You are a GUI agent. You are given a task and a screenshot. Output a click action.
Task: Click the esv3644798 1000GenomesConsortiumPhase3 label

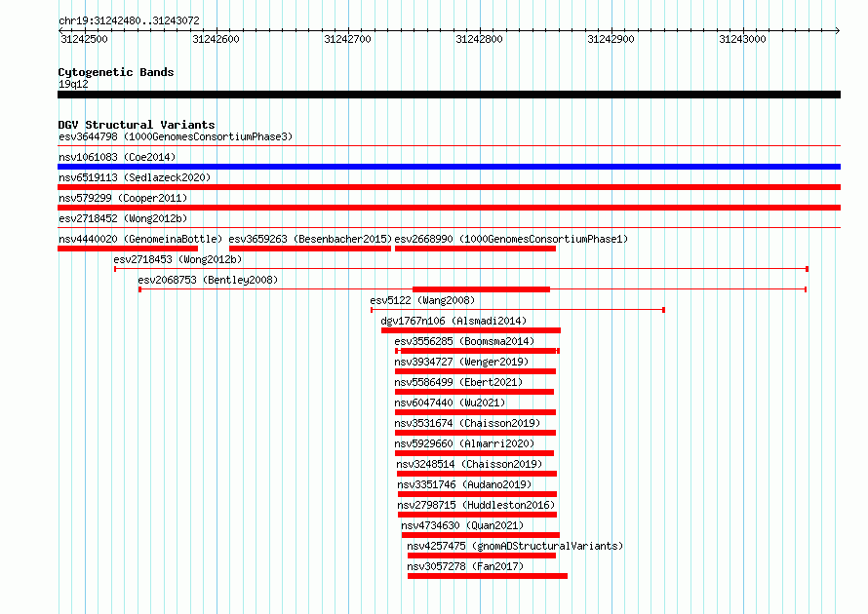coord(176,136)
